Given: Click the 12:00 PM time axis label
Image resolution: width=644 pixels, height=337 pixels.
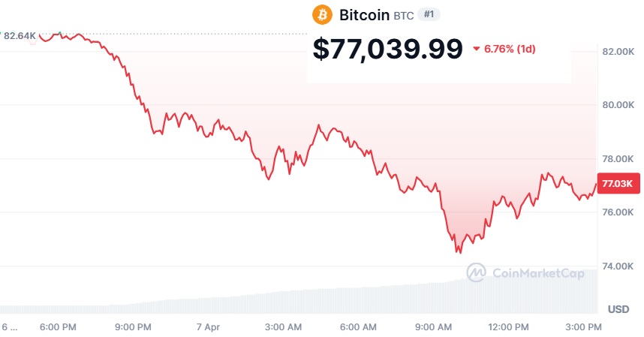Looking at the screenshot, I should [509, 327].
